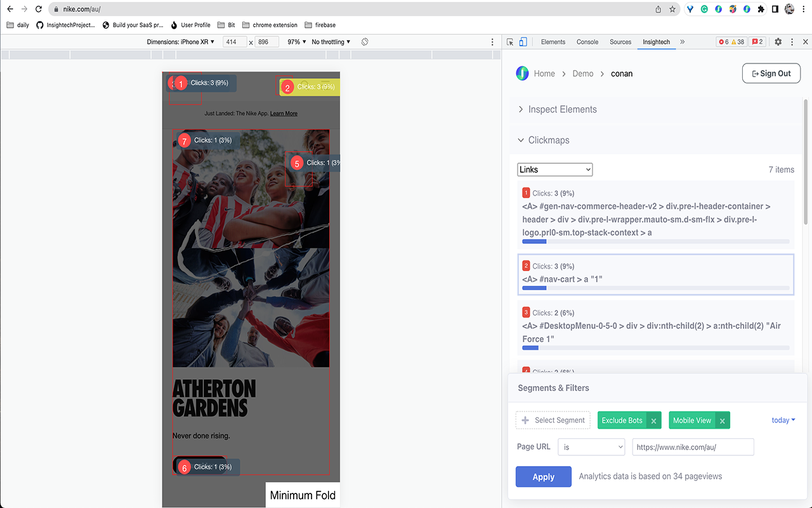Click the screen rotation icon in device toolbar
The height and width of the screenshot is (508, 812).
pos(365,41)
